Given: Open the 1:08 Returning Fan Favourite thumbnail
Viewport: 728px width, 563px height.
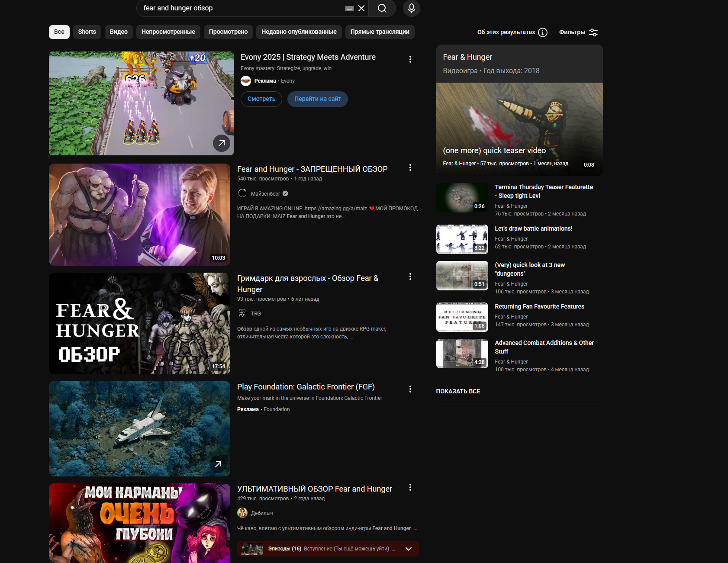Looking at the screenshot, I should pyautogui.click(x=462, y=317).
